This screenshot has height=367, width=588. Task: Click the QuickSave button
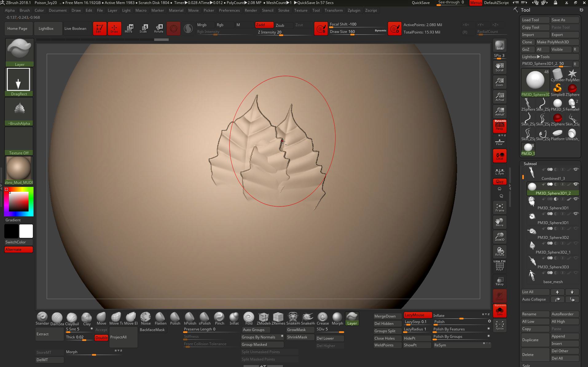coord(421,3)
